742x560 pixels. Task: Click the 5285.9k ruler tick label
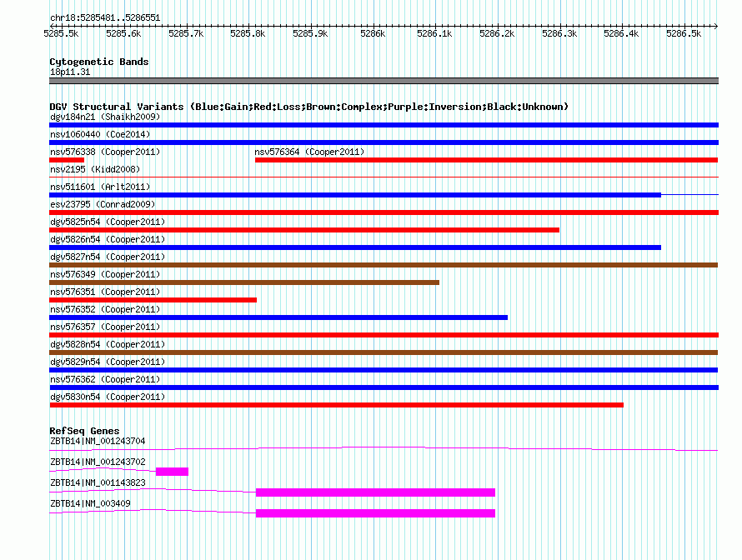coord(310,33)
